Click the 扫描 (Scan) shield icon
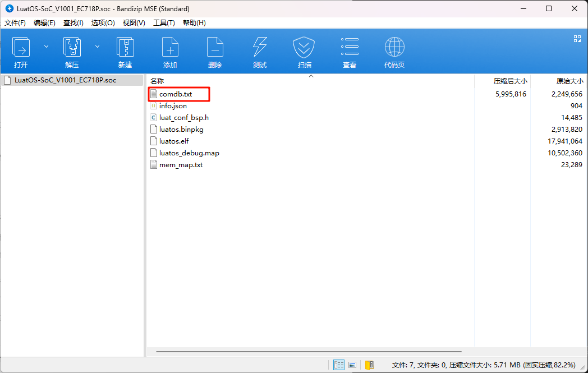 pyautogui.click(x=304, y=47)
